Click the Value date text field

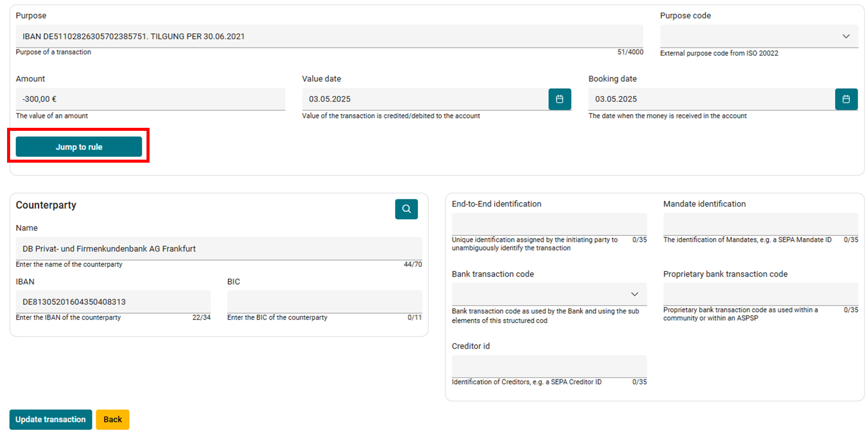[424, 99]
